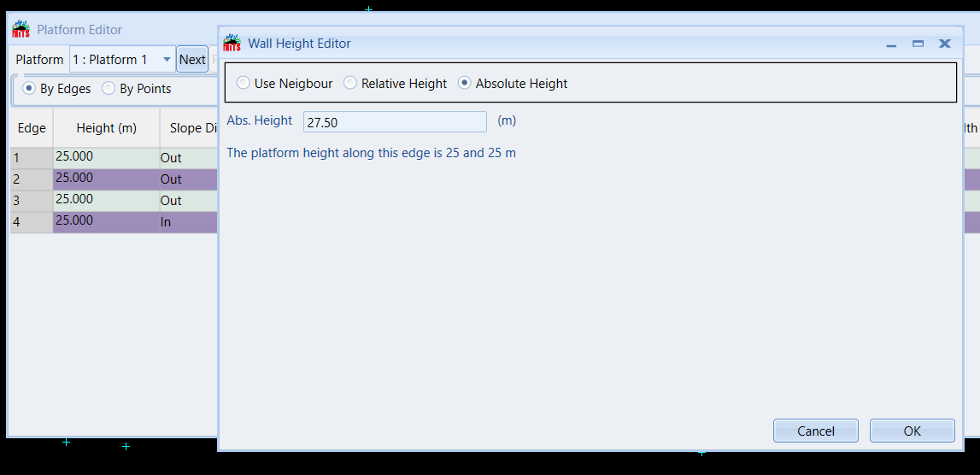Click the Abs. Height input field
Image resolution: width=980 pixels, height=475 pixels.
395,122
